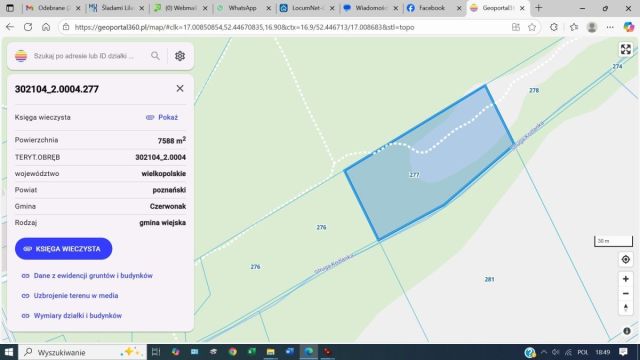Viewport: 640px width, 360px height.
Task: Switch to the Facebook tab
Action: click(x=434, y=8)
